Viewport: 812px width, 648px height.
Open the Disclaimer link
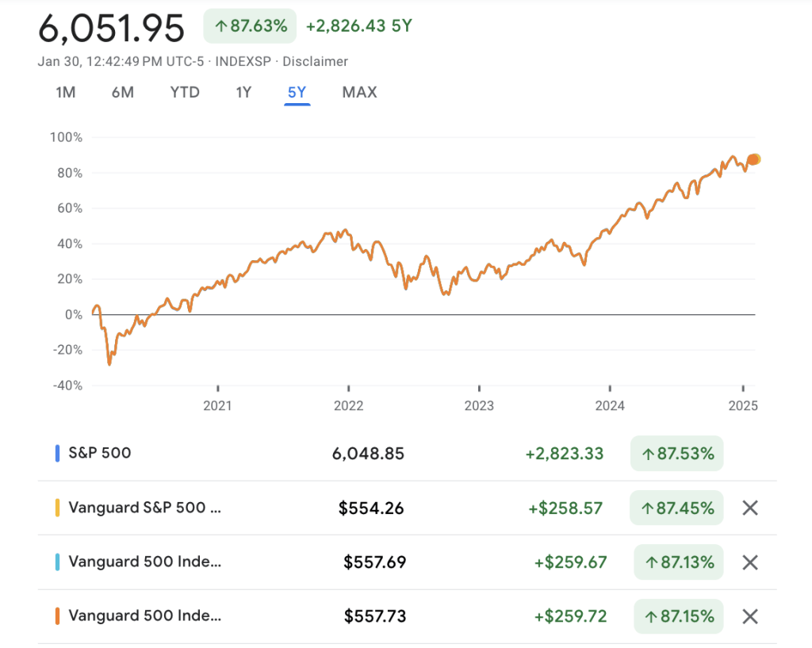315,61
